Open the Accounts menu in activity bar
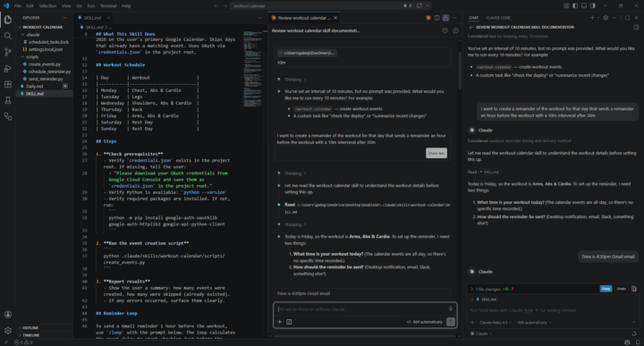The height and width of the screenshot is (346, 644). coord(8,315)
